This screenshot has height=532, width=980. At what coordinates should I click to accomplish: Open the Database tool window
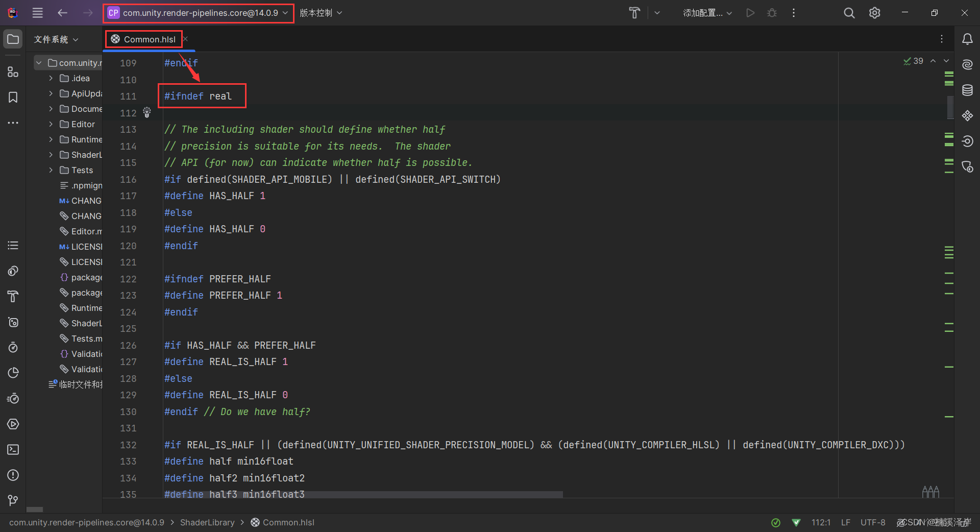(x=967, y=90)
